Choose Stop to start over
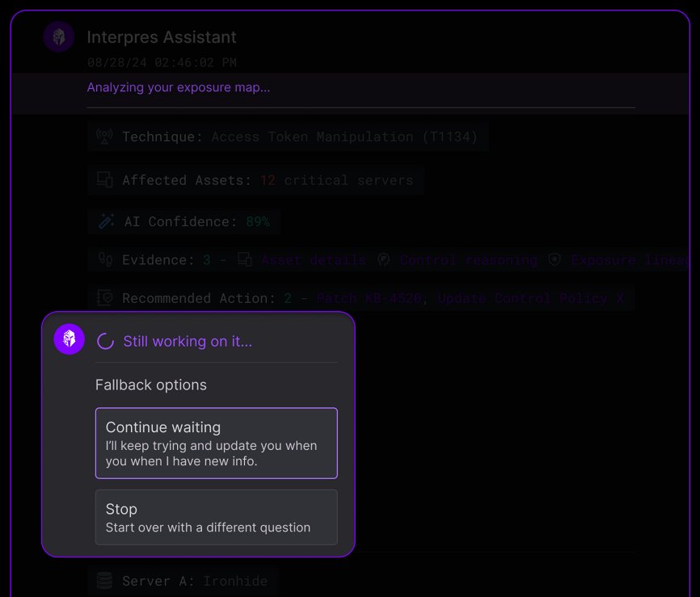 217,517
